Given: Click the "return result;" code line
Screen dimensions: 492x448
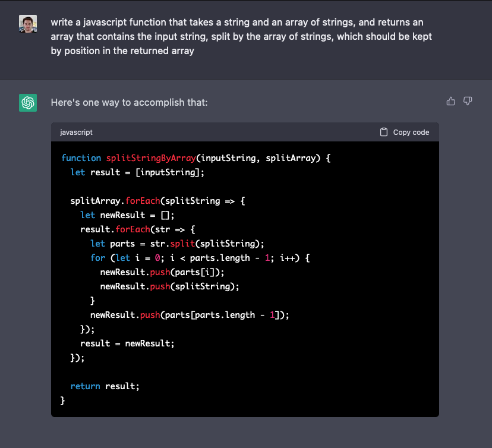Looking at the screenshot, I should tap(105, 386).
